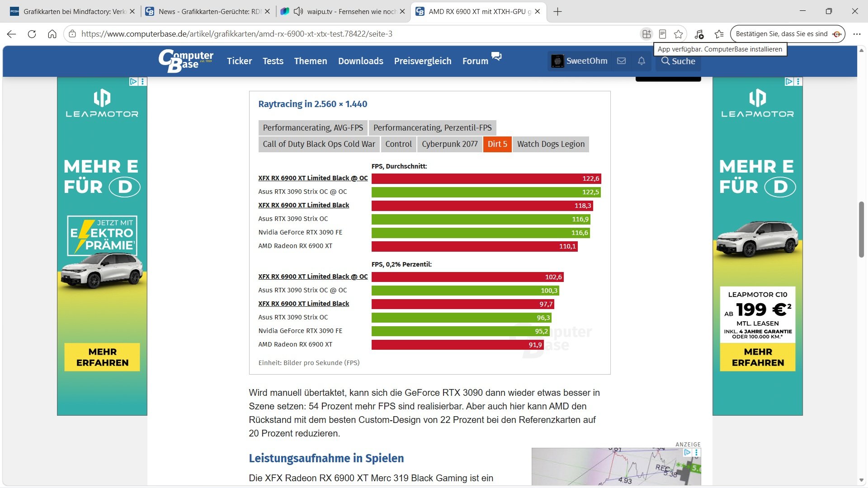Click the Nvidia GeForce RTX 3090 FE 116,6 bar
Screen dimensions: 868x488
click(x=481, y=233)
